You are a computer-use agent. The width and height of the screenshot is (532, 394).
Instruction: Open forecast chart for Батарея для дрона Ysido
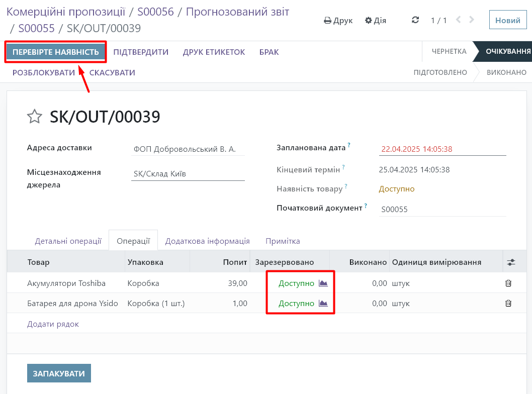[323, 304]
